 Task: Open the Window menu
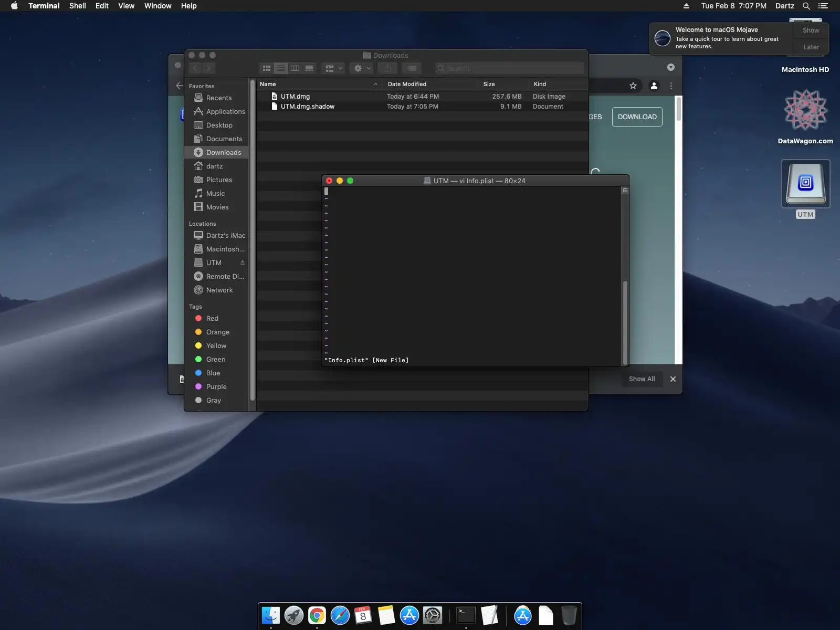coord(158,6)
